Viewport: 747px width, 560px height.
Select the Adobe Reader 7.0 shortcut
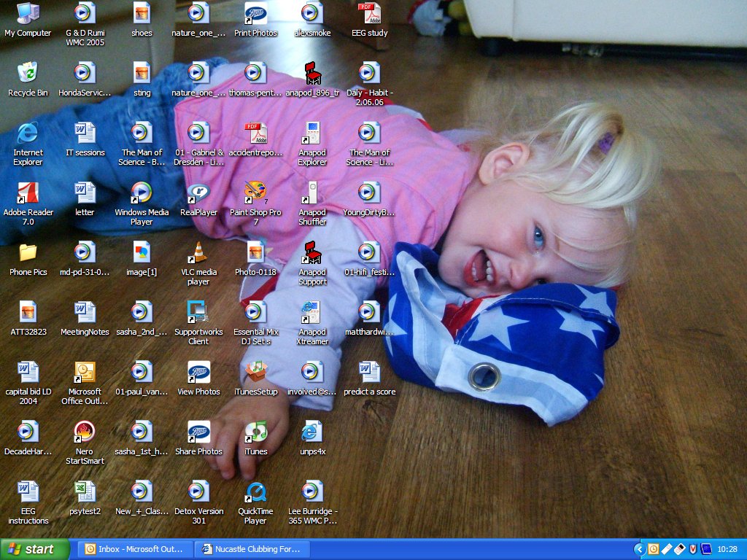click(x=28, y=192)
